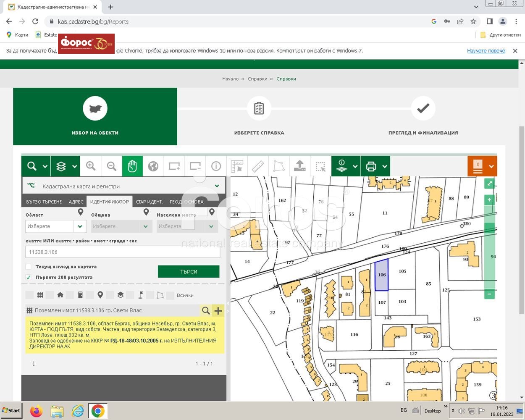The height and width of the screenshot is (420, 525).
Task: Click the Windows Start button
Action: pos(11,410)
